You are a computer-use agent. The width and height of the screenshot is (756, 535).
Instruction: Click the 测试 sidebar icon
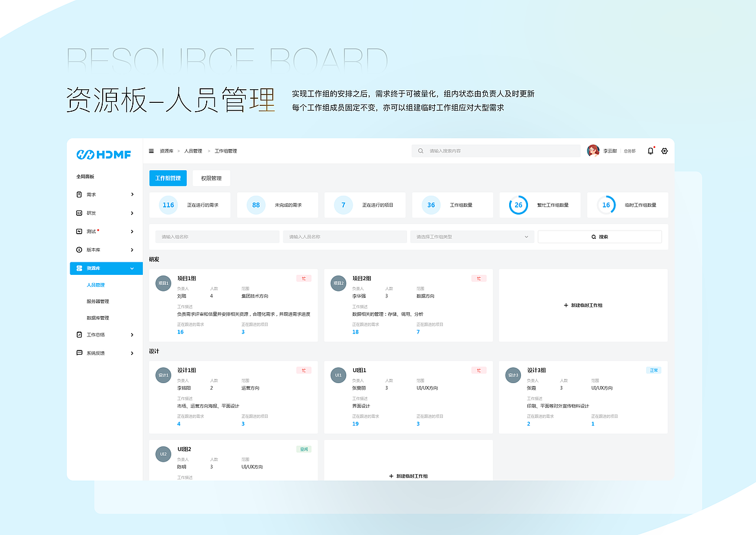79,231
